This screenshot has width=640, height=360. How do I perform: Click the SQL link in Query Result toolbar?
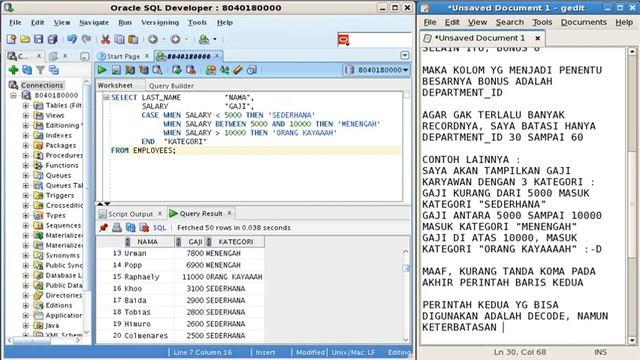click(160, 228)
